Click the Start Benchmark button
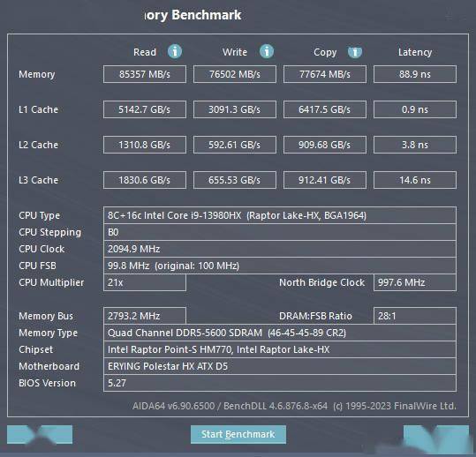 [238, 434]
